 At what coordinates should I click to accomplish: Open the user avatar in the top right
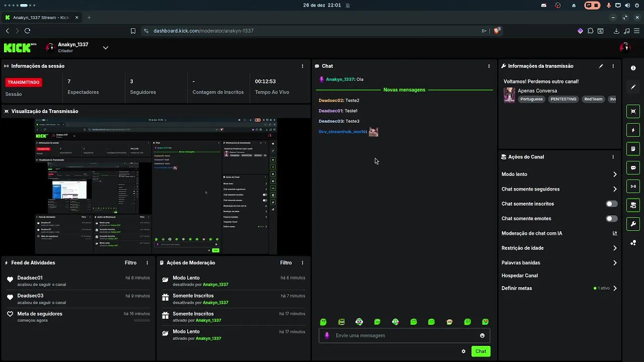coord(625,48)
